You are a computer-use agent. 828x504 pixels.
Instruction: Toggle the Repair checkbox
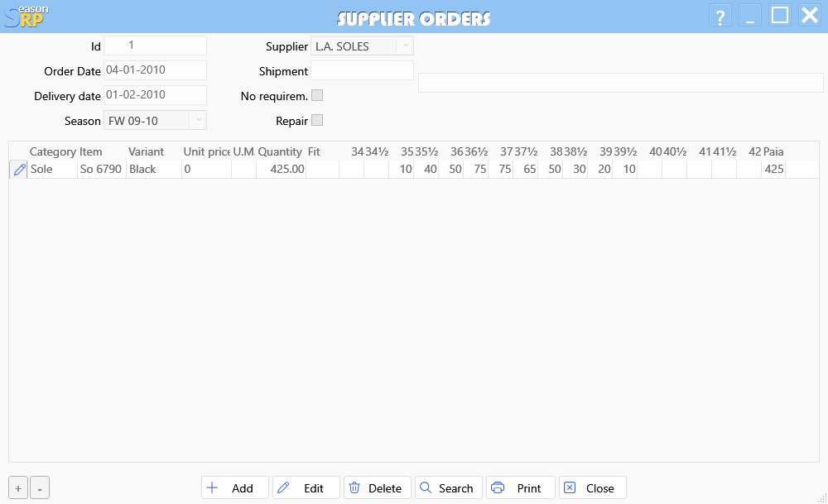pos(317,120)
